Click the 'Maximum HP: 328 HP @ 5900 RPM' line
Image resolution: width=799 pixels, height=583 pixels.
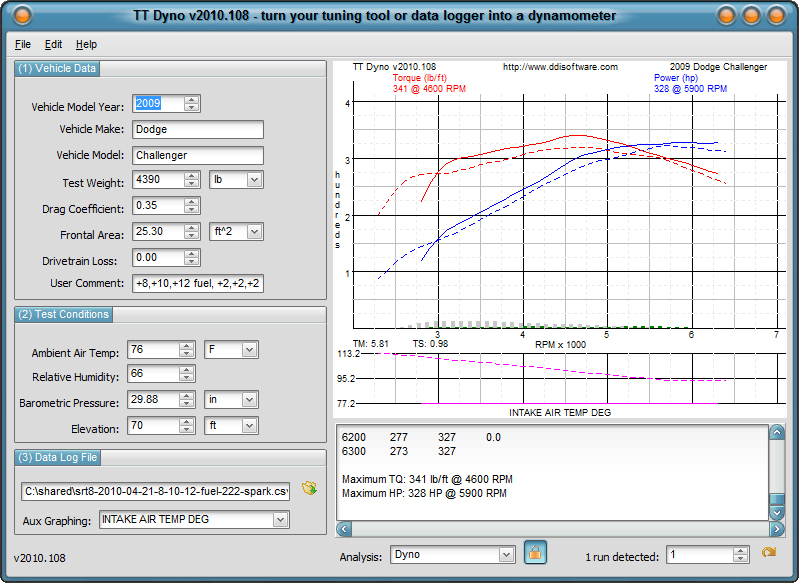(x=424, y=493)
